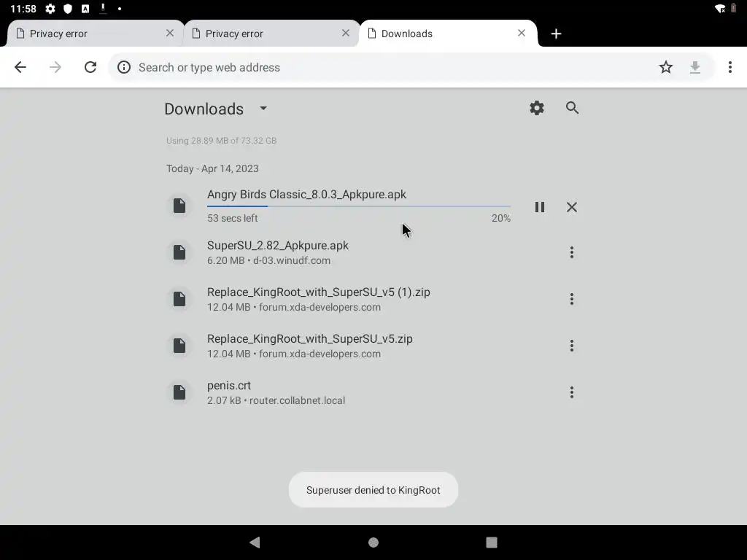Cancel the Angry Birds download

[x=572, y=207]
